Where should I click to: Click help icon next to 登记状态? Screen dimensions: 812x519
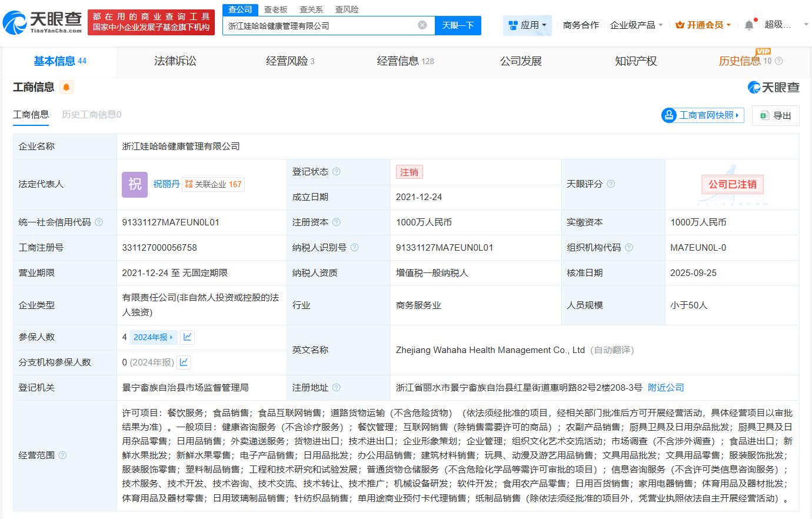pos(336,172)
